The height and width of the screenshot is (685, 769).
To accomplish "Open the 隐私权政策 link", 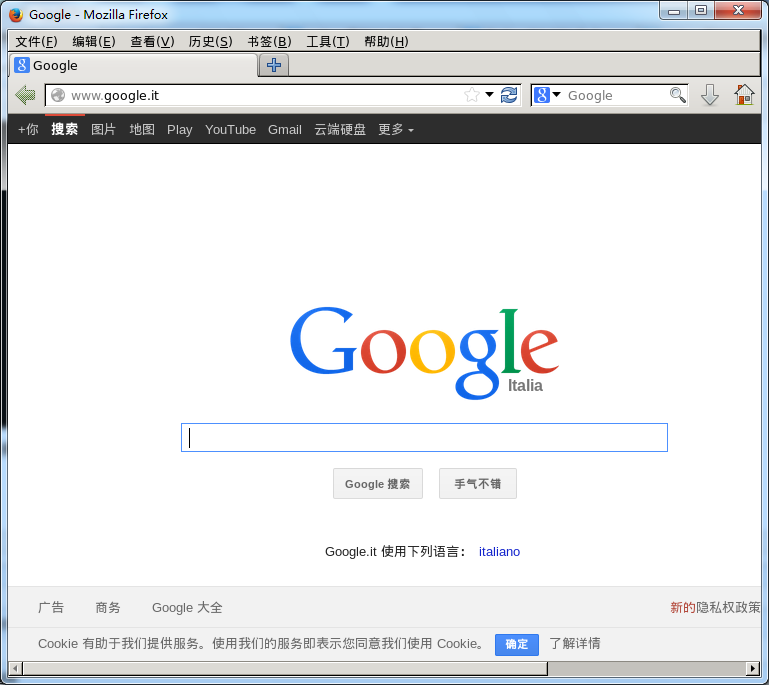I will tap(728, 608).
